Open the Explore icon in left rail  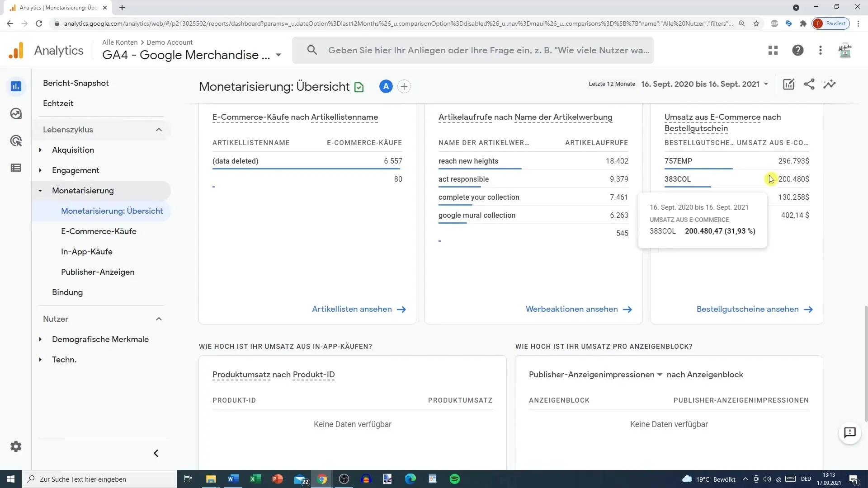pos(16,113)
